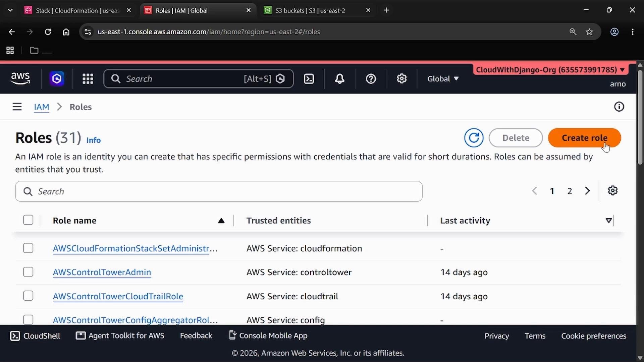Open the browser profile icon
Image resolution: width=644 pixels, height=362 pixels.
pos(614,32)
